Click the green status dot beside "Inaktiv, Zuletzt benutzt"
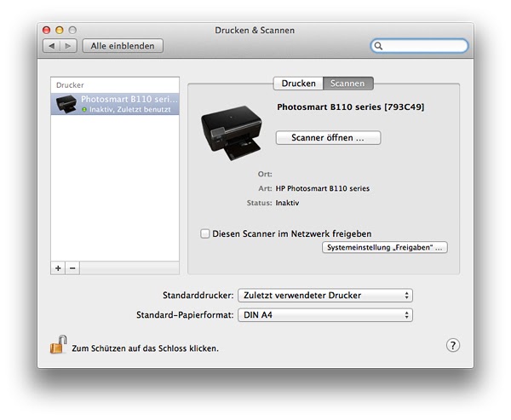 [x=84, y=110]
